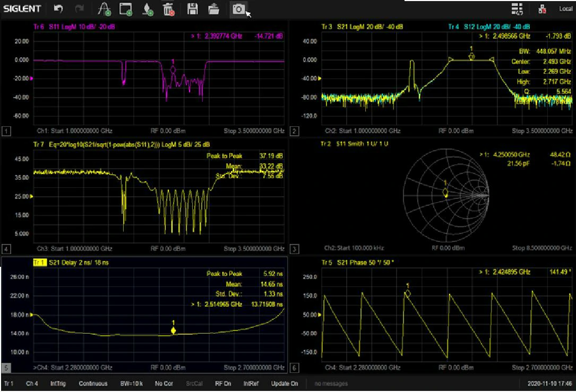This screenshot has height=392, width=576.
Task: Click the 21.56 pF Smith marker value
Action: click(519, 164)
